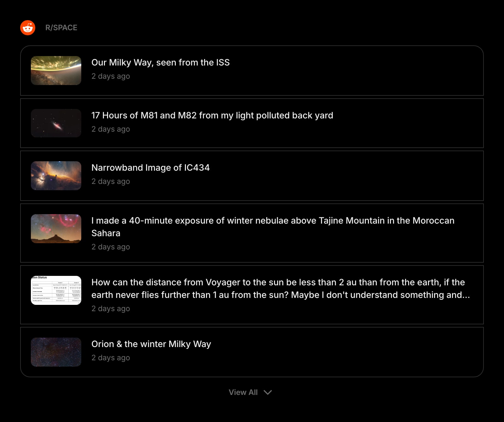The image size is (504, 422).
Task: Click the View All button
Action: tap(244, 392)
